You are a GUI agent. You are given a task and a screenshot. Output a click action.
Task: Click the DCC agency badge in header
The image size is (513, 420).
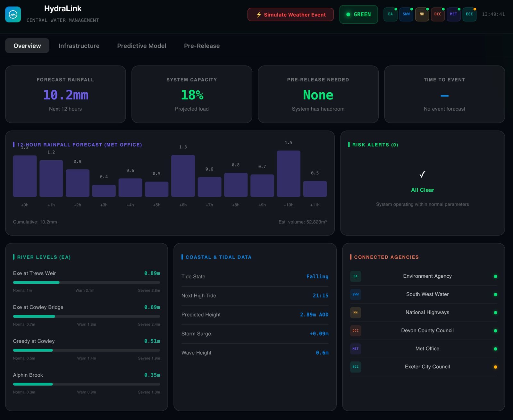438,14
